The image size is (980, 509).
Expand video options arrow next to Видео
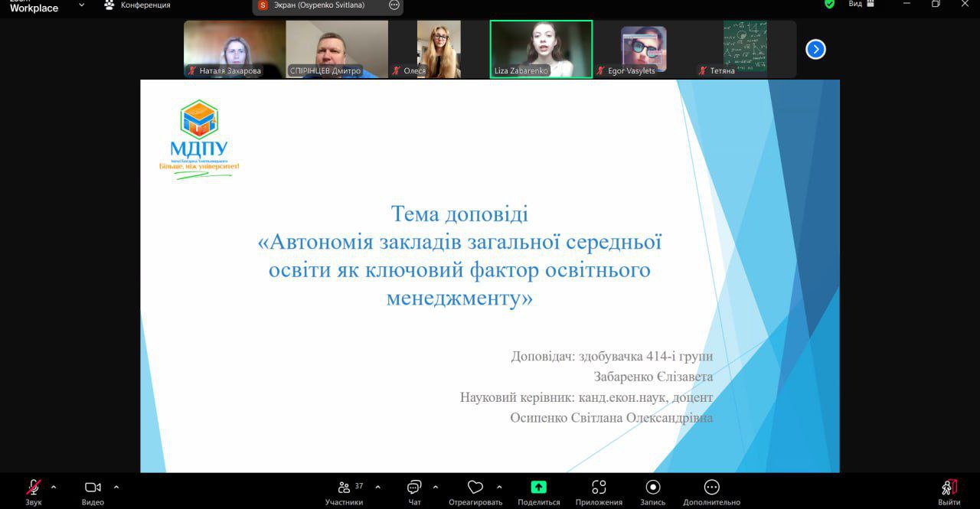(x=116, y=487)
